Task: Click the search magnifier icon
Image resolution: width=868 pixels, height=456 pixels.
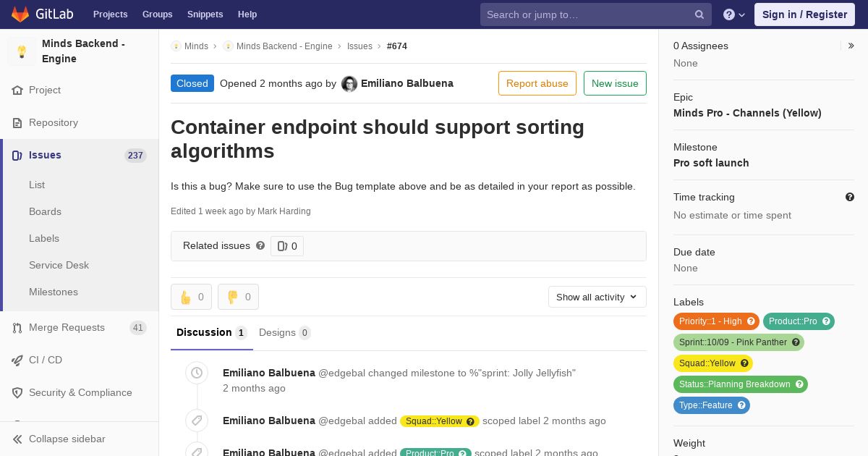Action: point(699,14)
